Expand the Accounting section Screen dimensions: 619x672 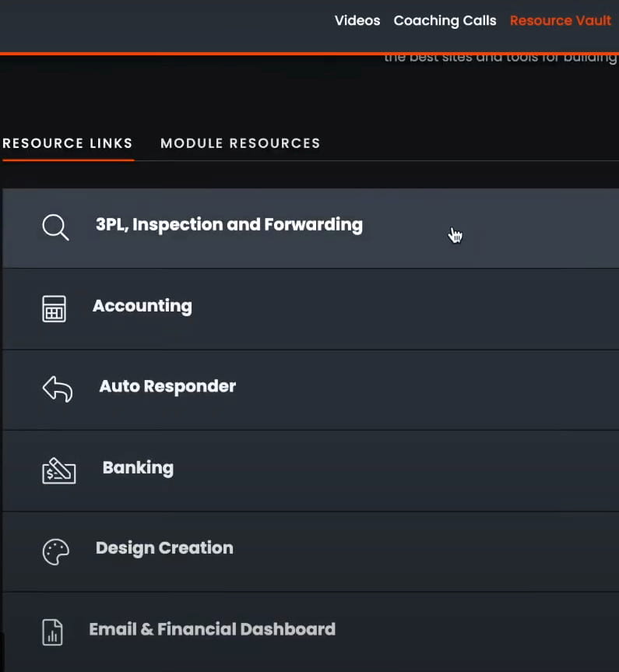pyautogui.click(x=311, y=309)
